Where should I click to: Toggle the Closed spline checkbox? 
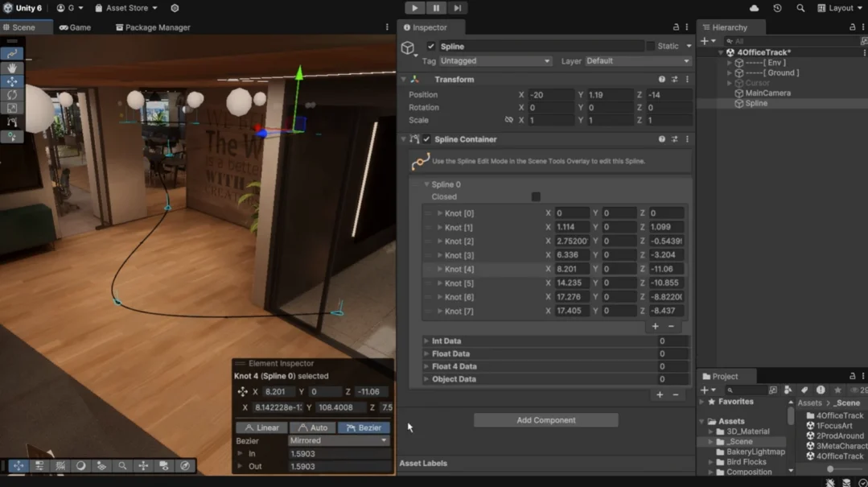[536, 196]
